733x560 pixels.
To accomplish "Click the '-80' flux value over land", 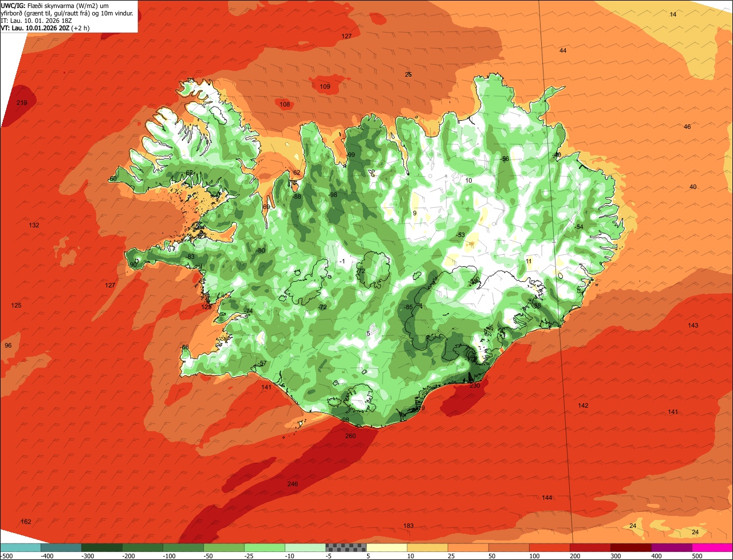I will [x=261, y=250].
